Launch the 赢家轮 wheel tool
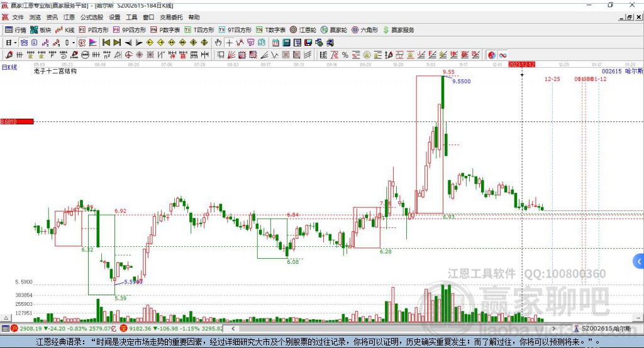The height and width of the screenshot is (348, 644). click(x=334, y=30)
